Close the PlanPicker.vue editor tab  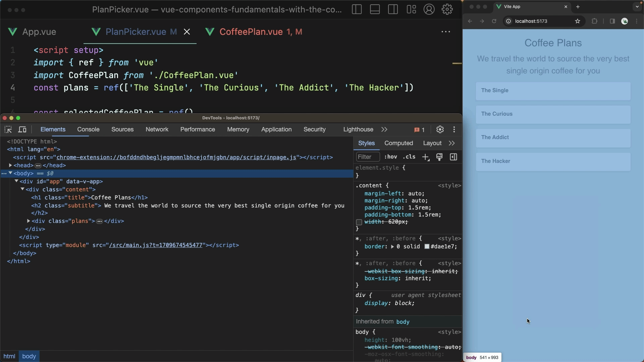187,32
